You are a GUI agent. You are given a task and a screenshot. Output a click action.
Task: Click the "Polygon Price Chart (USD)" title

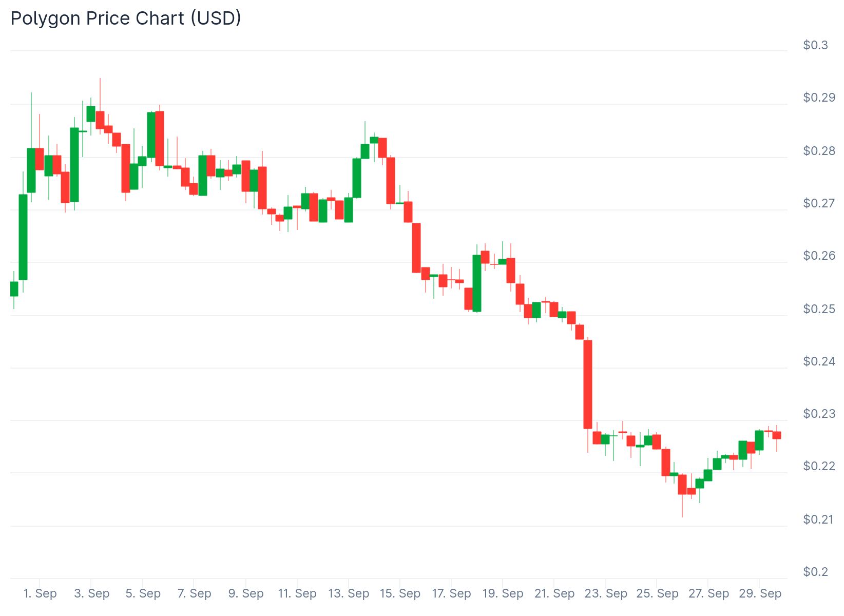point(126,18)
